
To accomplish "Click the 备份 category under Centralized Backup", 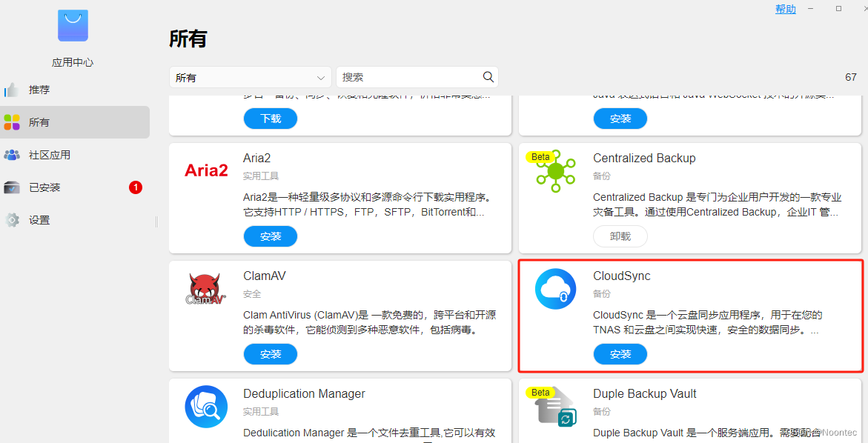I will [602, 176].
